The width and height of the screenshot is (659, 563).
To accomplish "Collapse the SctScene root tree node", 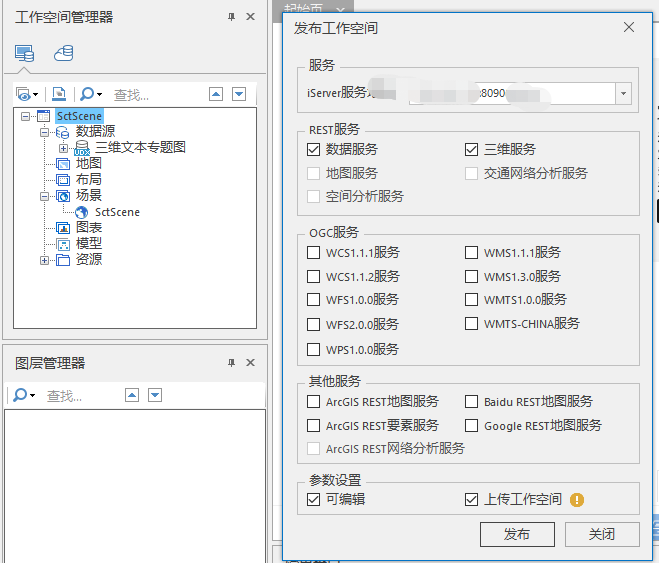I will point(26,116).
